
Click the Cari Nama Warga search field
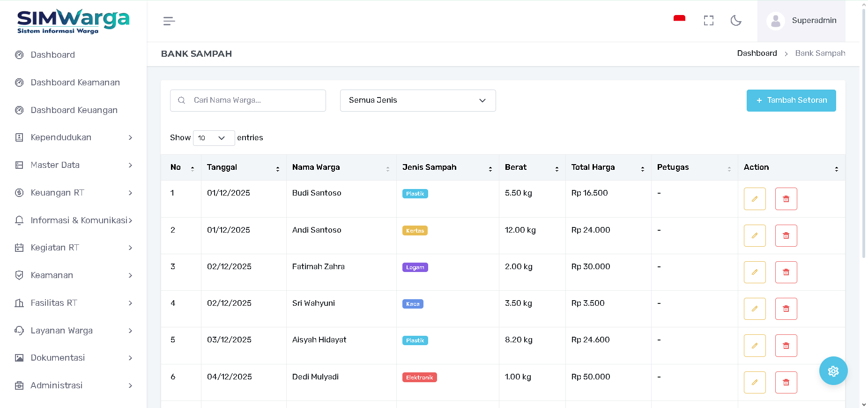point(255,100)
